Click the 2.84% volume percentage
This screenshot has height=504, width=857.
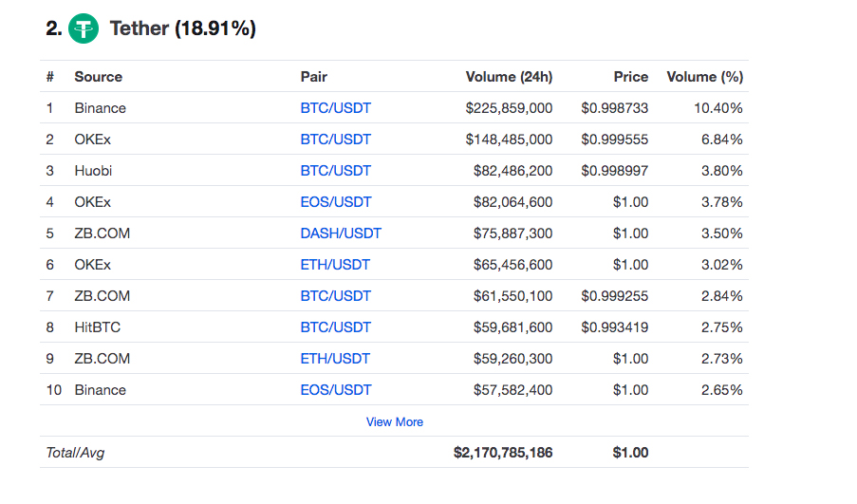pyautogui.click(x=722, y=296)
